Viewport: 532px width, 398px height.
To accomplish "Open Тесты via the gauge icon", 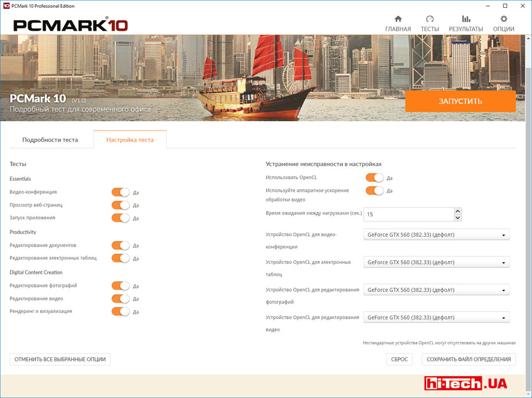I will pos(430,19).
